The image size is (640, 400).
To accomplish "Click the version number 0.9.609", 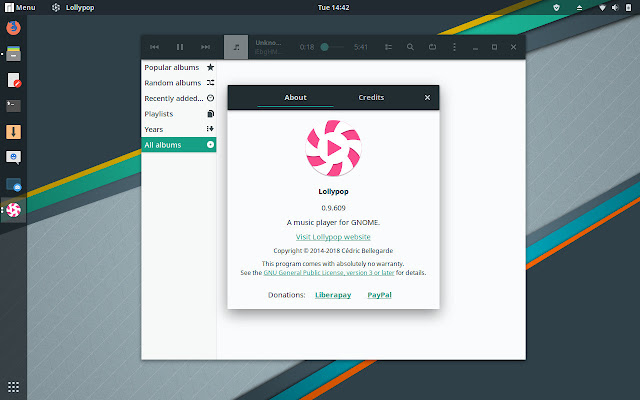I will (x=333, y=208).
